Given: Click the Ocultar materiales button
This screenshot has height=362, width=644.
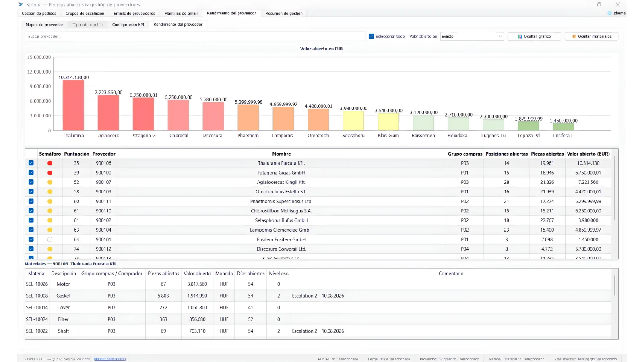Looking at the screenshot, I should coord(592,36).
